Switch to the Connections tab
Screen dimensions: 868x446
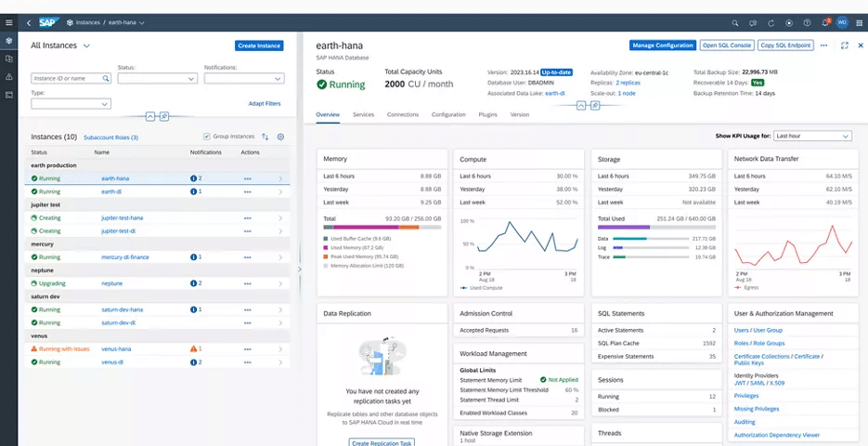pyautogui.click(x=403, y=114)
